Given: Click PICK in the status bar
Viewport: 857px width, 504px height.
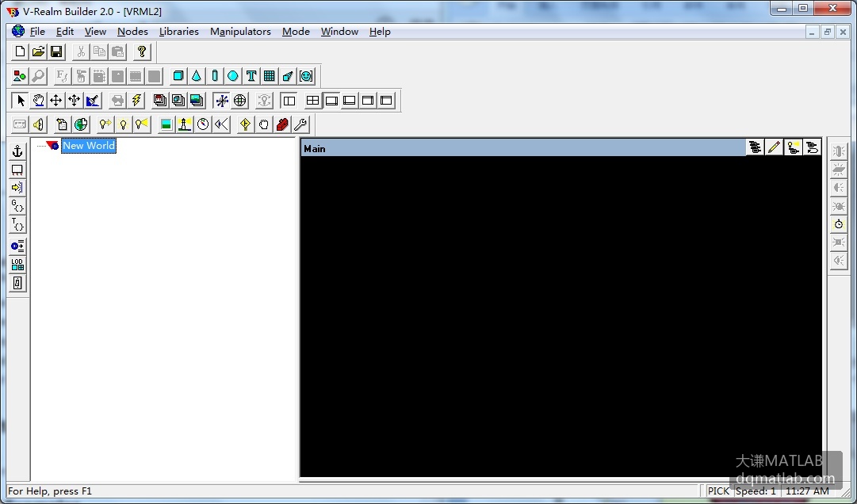Looking at the screenshot, I should (x=718, y=491).
